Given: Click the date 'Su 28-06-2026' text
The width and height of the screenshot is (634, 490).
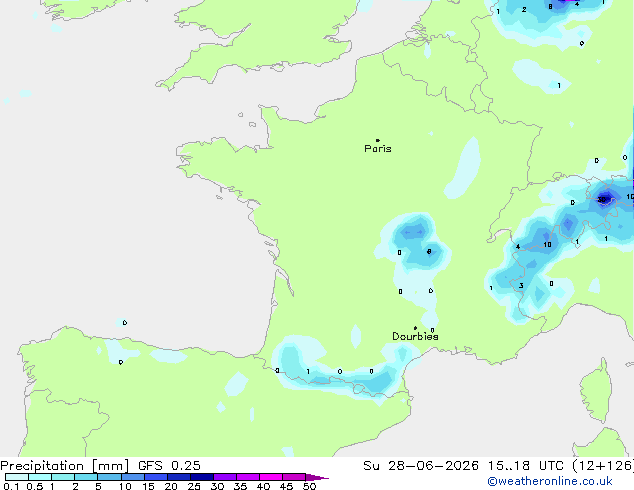Looking at the screenshot, I should pyautogui.click(x=421, y=466).
